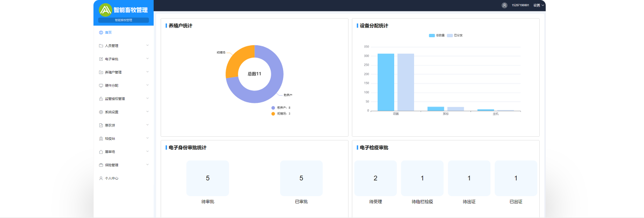
Task: Expand the 养殖户管理 submenu arrow
Action: click(147, 72)
